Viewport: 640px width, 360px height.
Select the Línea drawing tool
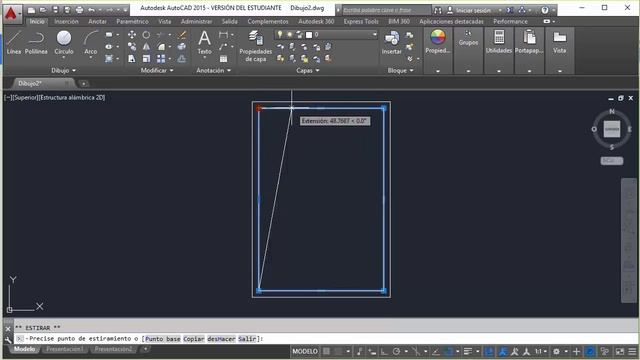coord(13,42)
